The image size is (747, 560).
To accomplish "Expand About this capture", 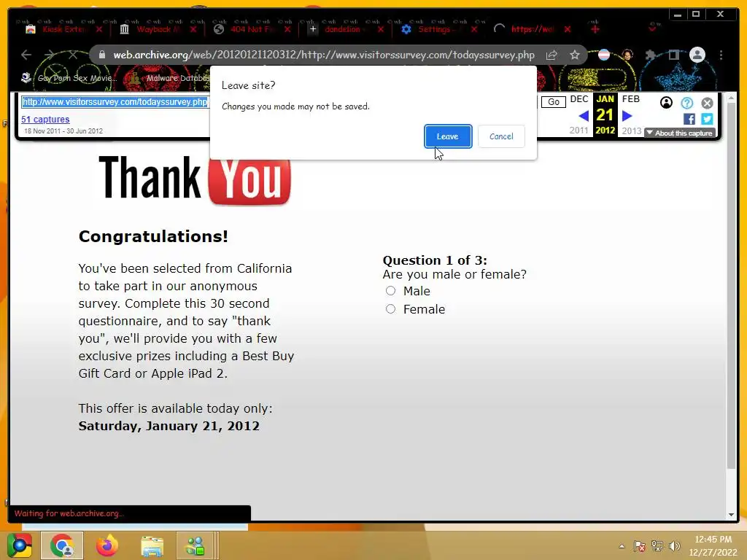I will point(680,133).
